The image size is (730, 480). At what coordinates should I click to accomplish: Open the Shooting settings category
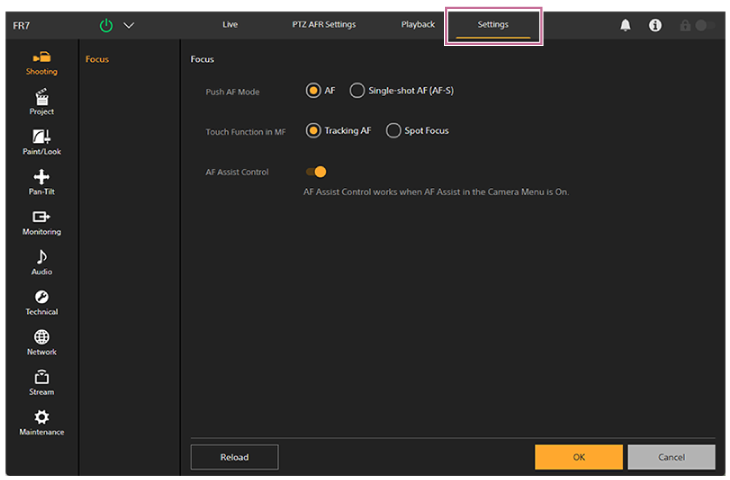pyautogui.click(x=41, y=61)
